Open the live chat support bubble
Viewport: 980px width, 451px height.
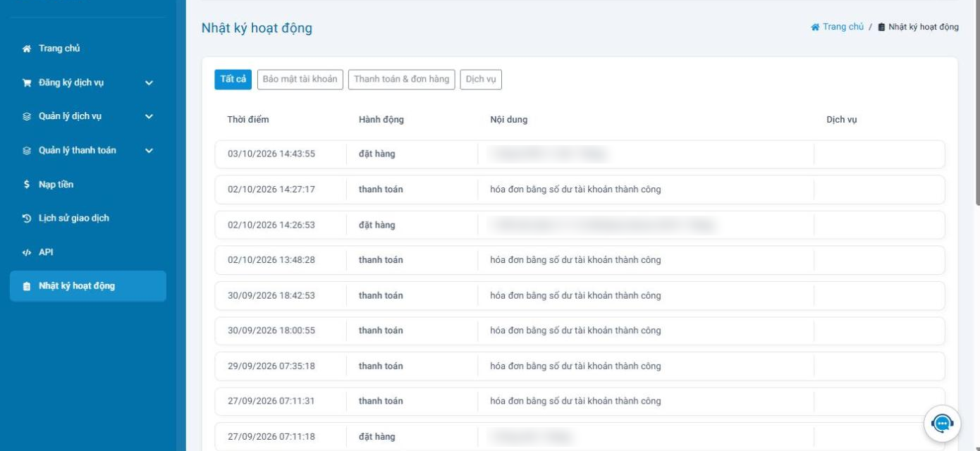pyautogui.click(x=942, y=423)
